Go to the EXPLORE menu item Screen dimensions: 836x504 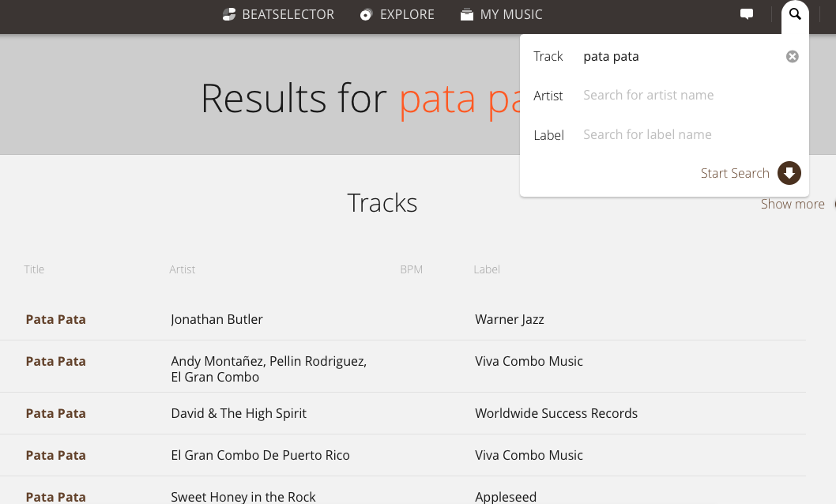pyautogui.click(x=407, y=14)
